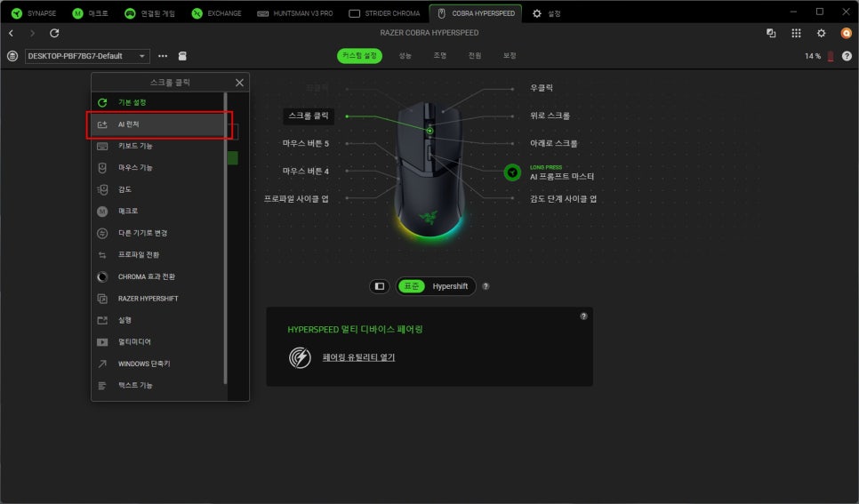Choose 키보드 기능 option

click(x=157, y=146)
